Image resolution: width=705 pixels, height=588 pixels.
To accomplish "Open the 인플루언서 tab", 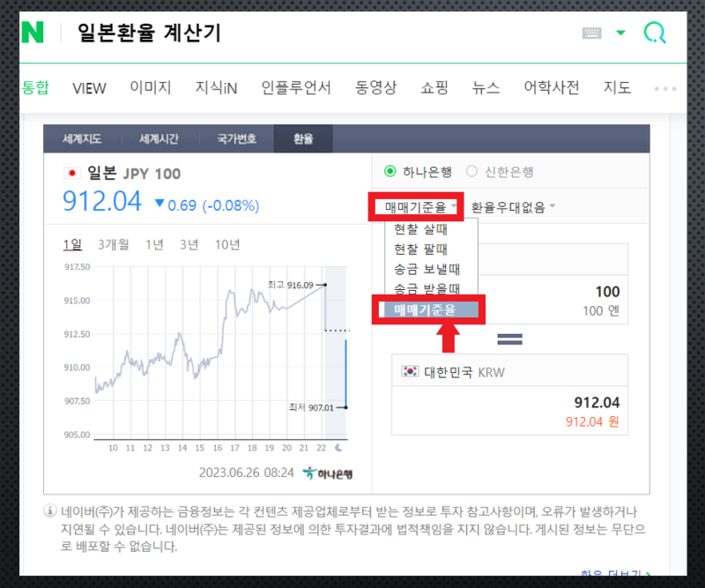I will (x=296, y=87).
